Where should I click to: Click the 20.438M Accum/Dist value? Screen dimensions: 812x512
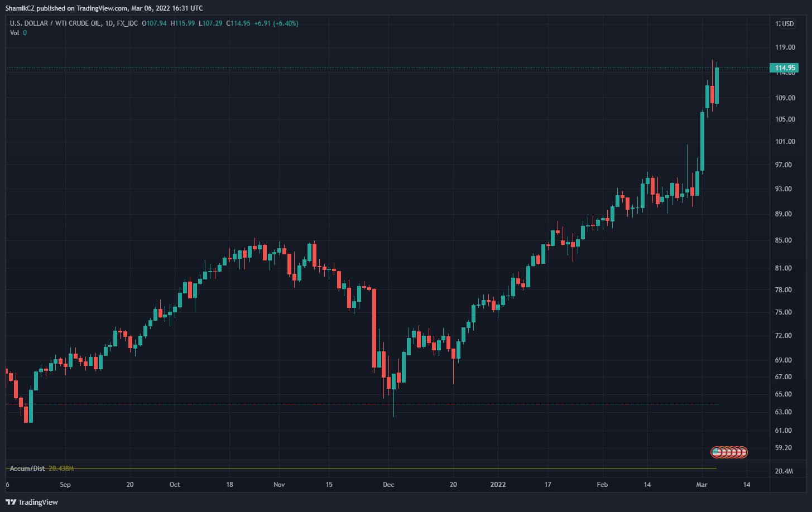[61, 468]
